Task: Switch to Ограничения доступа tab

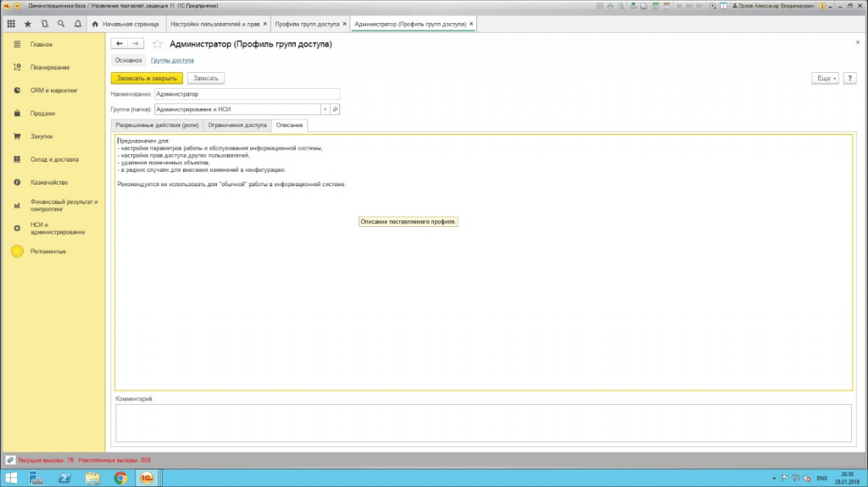Action: (x=237, y=125)
